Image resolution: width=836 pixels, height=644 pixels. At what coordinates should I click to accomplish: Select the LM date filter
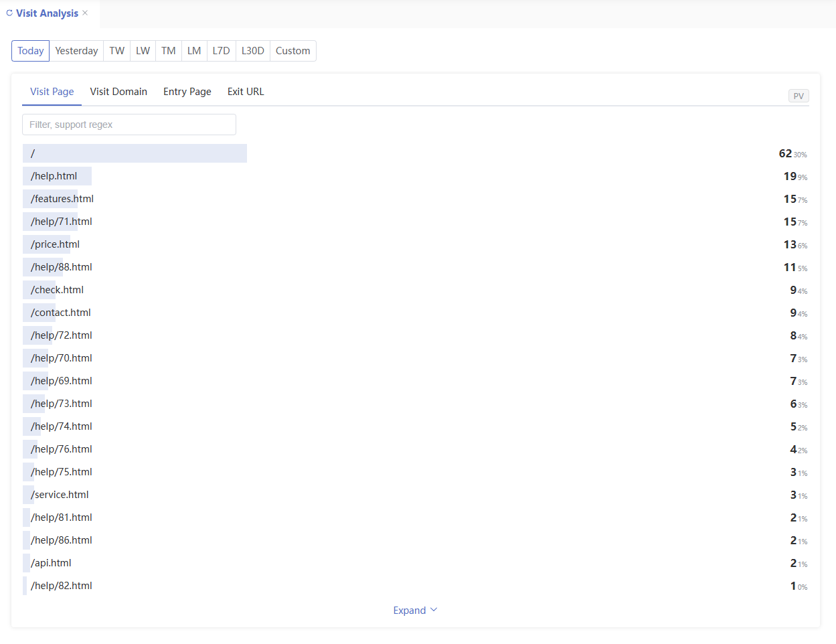tap(194, 51)
